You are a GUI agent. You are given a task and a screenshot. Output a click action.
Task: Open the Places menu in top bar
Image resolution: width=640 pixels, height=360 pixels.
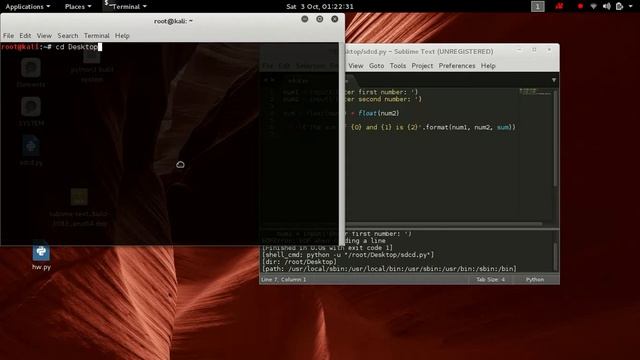(78, 7)
